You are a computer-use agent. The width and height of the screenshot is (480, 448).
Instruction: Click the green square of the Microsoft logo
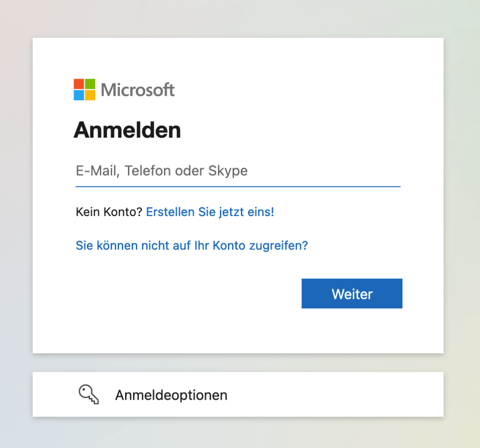tap(90, 84)
